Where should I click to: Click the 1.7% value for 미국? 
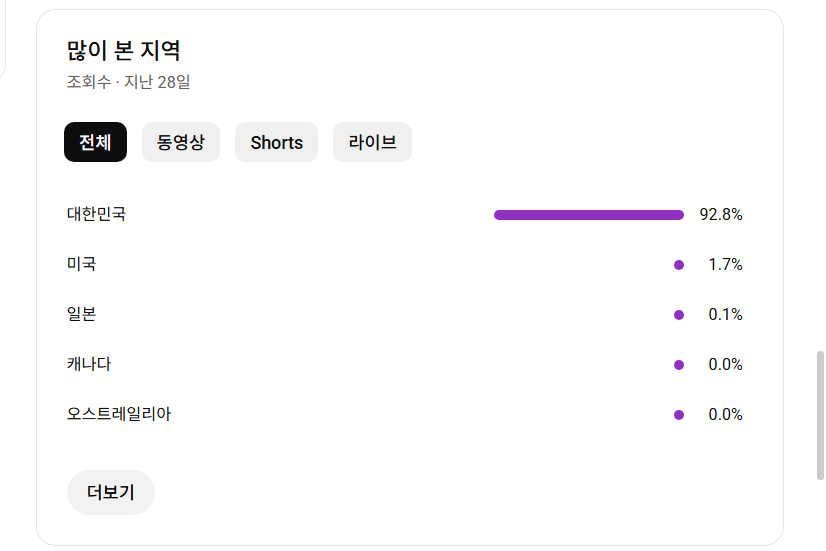click(x=725, y=265)
